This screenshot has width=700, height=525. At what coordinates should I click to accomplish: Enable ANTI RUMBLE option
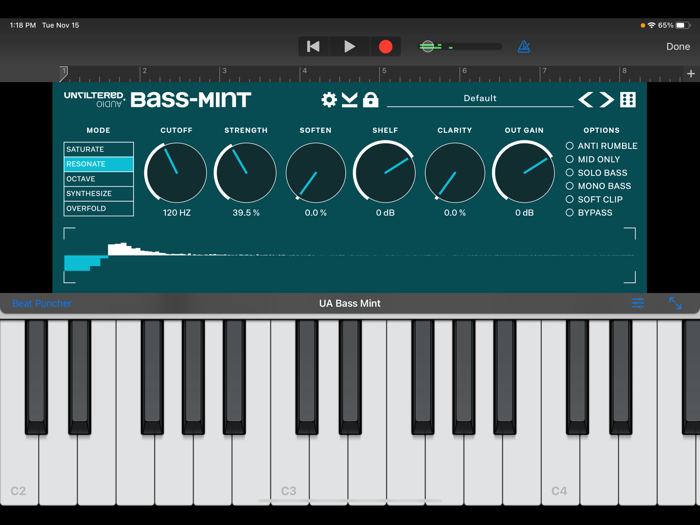coord(601,146)
